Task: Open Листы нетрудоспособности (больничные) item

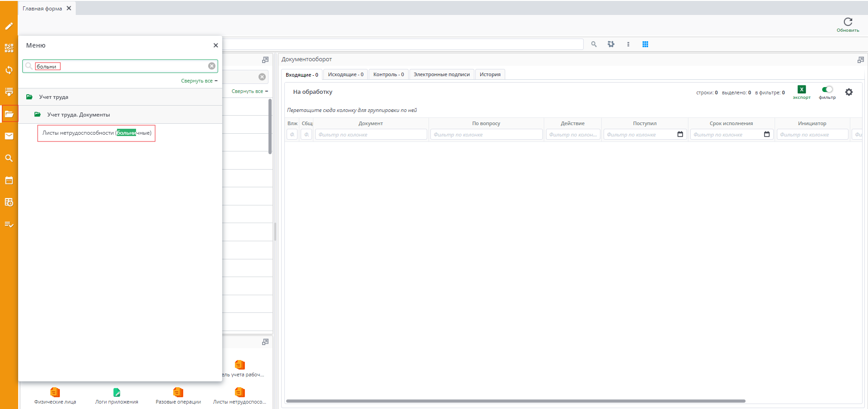Action: tap(97, 133)
